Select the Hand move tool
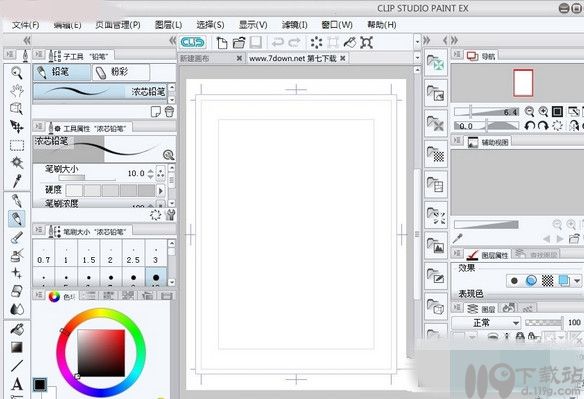Viewport: 584px width, 399px height. [17, 91]
